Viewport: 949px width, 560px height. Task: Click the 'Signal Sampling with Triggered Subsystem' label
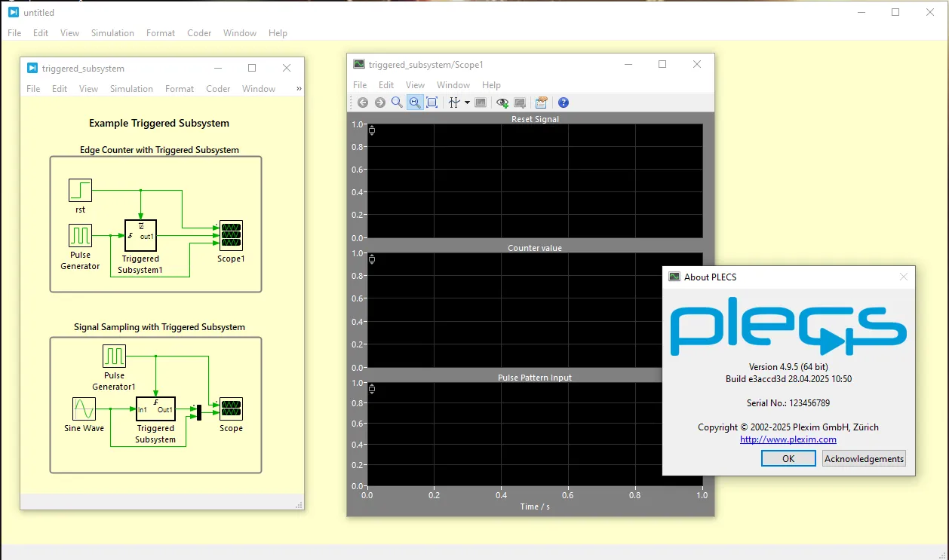click(x=159, y=327)
